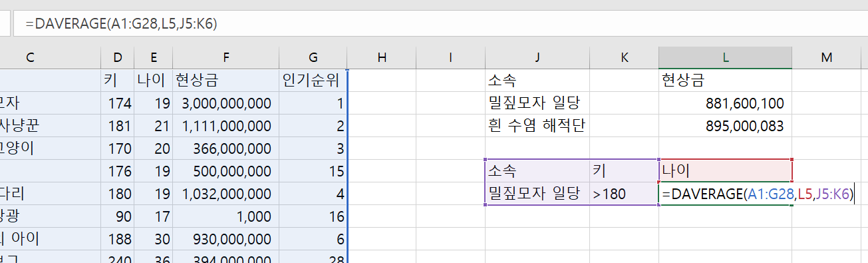Click the 현상금 header cell in column F
Screen dimensions: 868x263
tap(225, 81)
